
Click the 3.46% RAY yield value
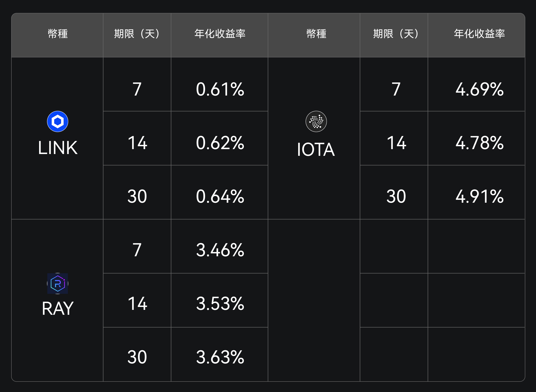(x=220, y=250)
